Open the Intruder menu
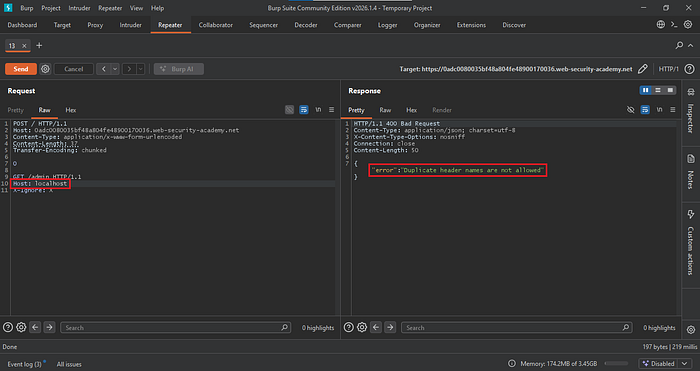Viewport: 700px width, 371px height. pos(79,8)
